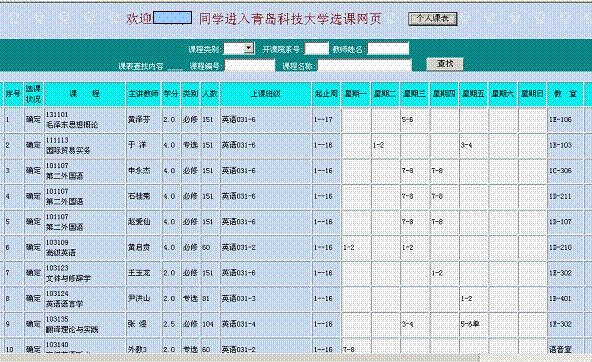The height and width of the screenshot is (362, 592).
Task: Click headcount 104 in row 9
Action: [x=208, y=324]
